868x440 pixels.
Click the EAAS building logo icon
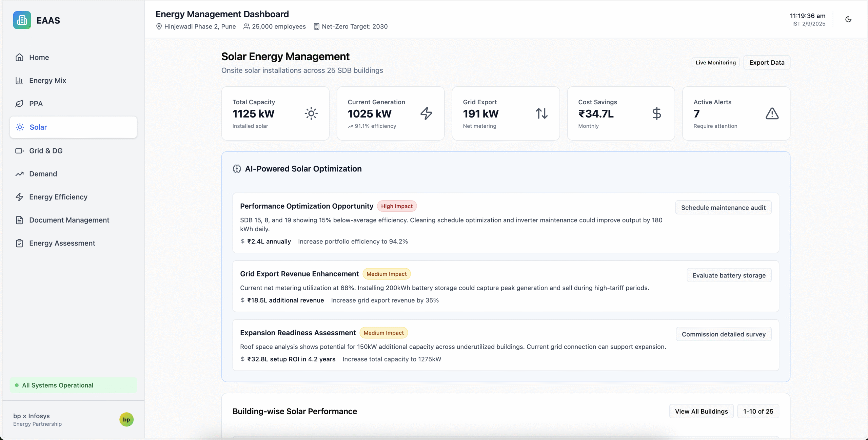(22, 20)
